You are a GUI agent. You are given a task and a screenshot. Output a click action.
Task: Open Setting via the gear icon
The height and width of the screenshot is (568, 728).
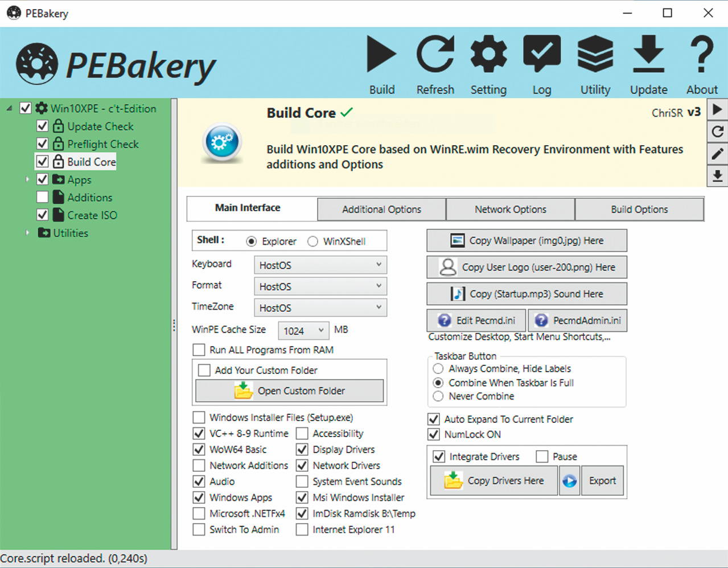pos(488,55)
